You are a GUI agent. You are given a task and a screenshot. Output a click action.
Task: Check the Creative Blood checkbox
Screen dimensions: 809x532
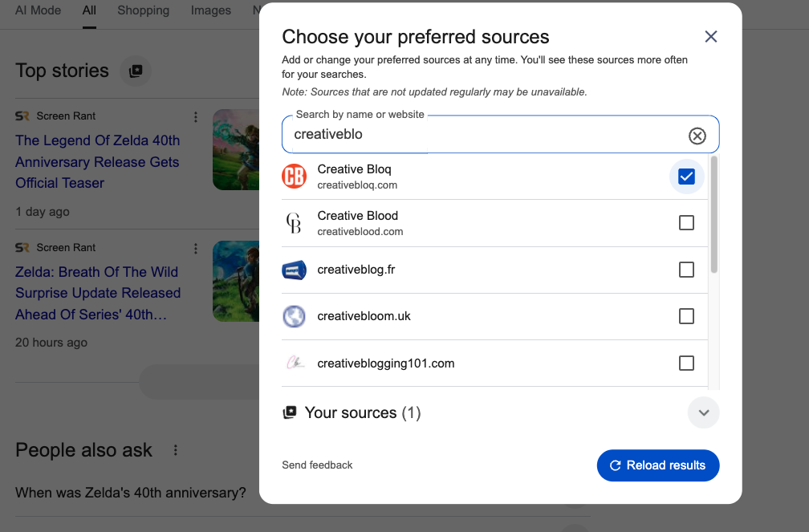point(686,223)
